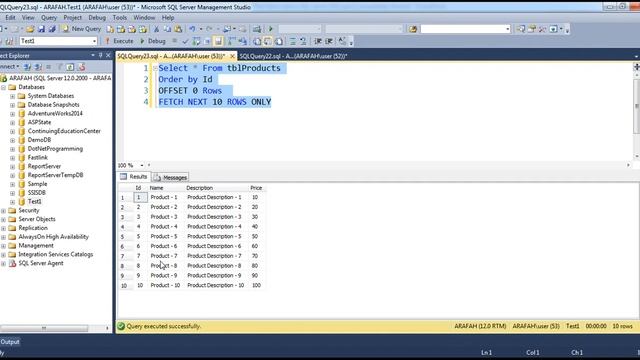Switch to the Messages results tab
The height and width of the screenshot is (360, 640).
(x=170, y=178)
